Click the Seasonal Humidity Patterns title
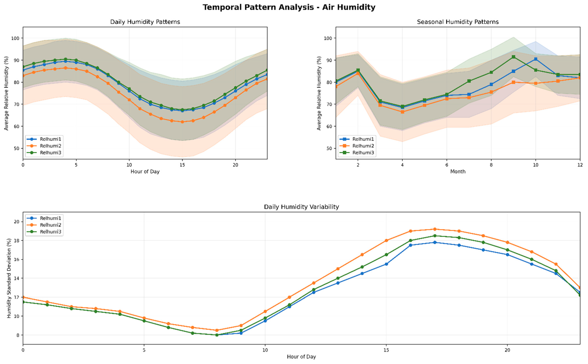588x364 pixels. tap(457, 22)
